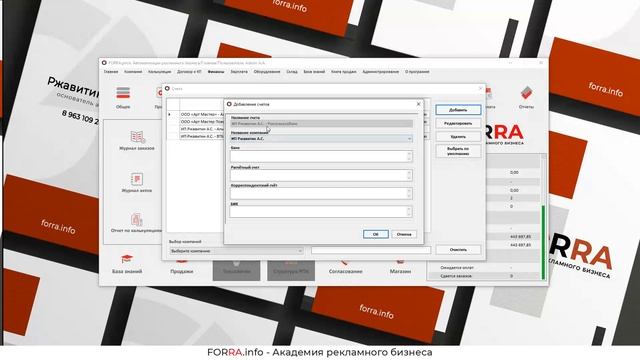Viewport: 640px width, 360px height.
Task: Select the first ООО «Арт Мастер» row
Action: pyautogui.click(x=202, y=115)
